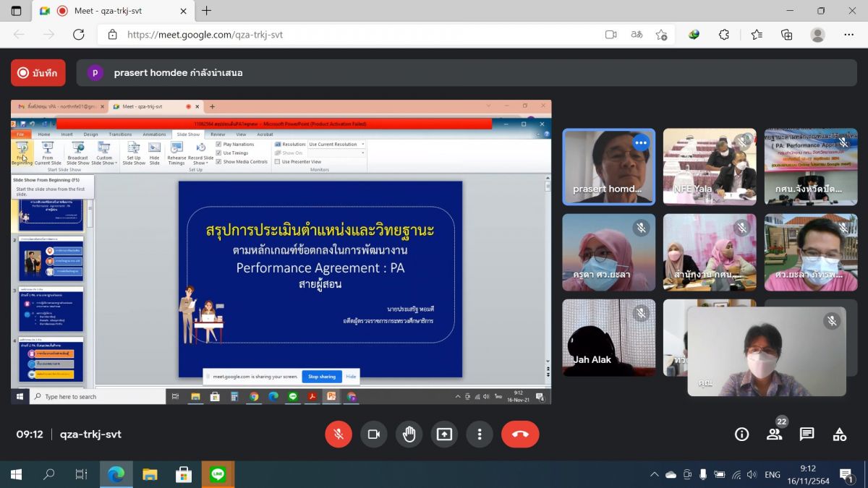Open a new browser tab

207,11
